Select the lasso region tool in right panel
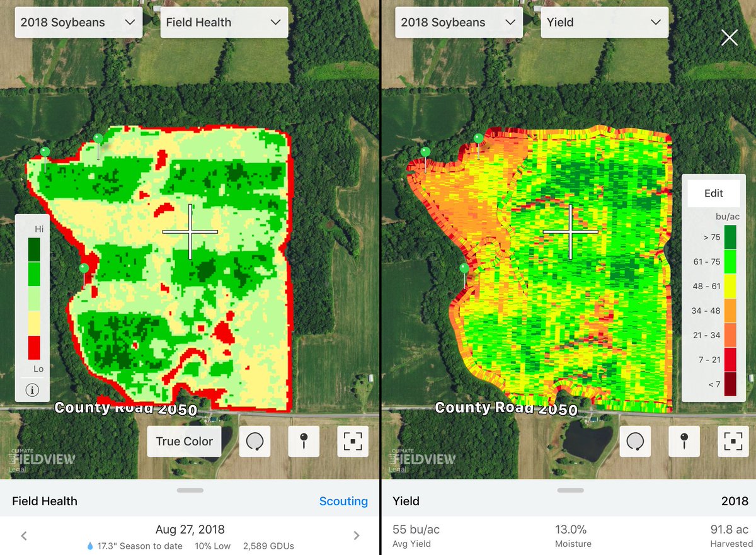Image resolution: width=756 pixels, height=555 pixels. tap(636, 442)
